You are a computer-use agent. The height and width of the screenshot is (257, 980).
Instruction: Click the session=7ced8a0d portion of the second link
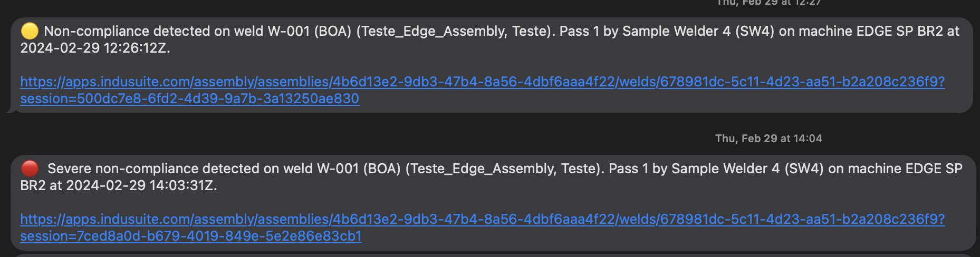(x=191, y=236)
